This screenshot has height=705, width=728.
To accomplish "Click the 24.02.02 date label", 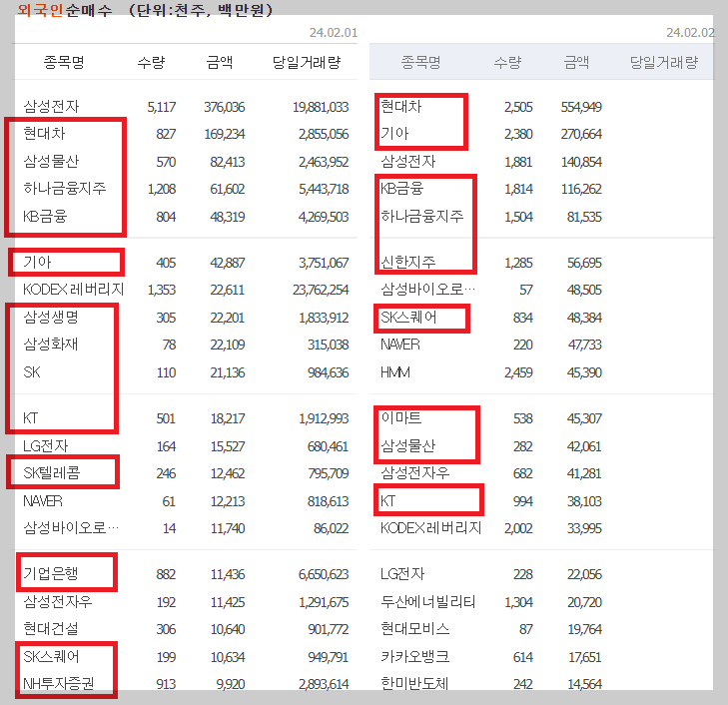I will (690, 33).
